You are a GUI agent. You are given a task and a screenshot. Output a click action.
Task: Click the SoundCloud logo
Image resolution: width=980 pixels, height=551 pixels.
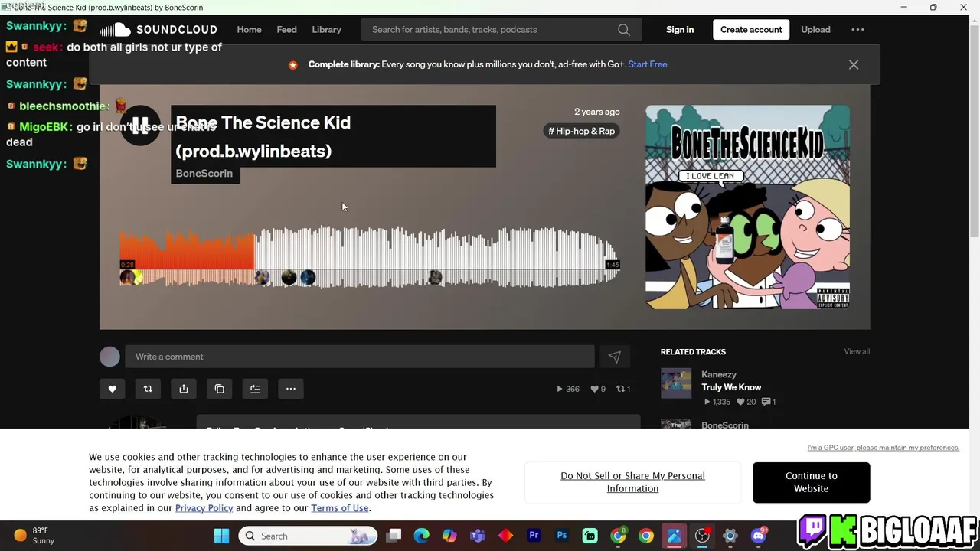coord(158,30)
